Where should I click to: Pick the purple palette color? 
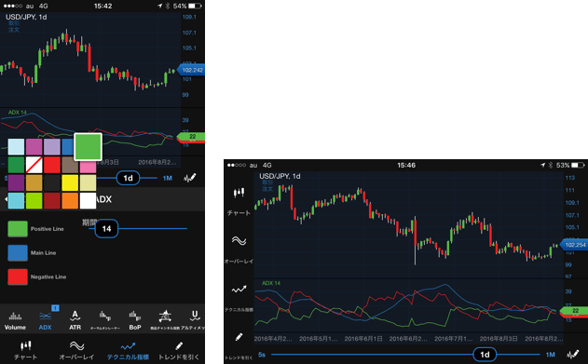click(x=16, y=182)
